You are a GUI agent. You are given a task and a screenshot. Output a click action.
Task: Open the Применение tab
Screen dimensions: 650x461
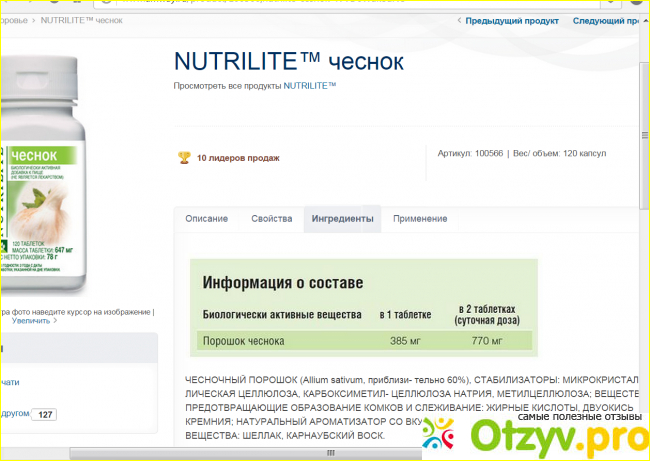click(420, 219)
